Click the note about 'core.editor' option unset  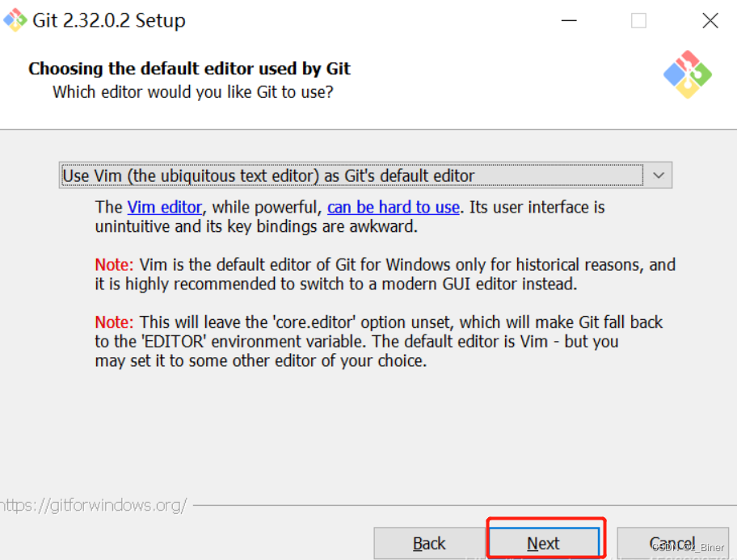click(379, 341)
